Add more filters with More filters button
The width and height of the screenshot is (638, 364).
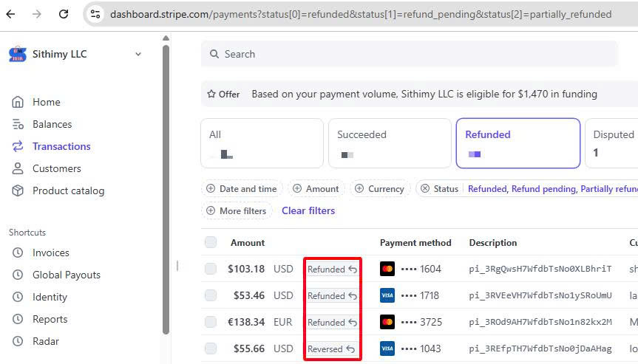tap(237, 211)
